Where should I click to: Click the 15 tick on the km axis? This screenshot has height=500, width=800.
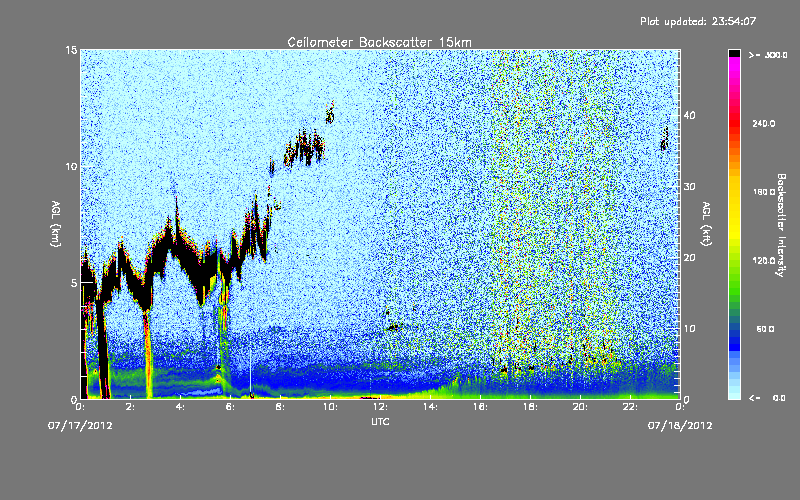click(71, 50)
